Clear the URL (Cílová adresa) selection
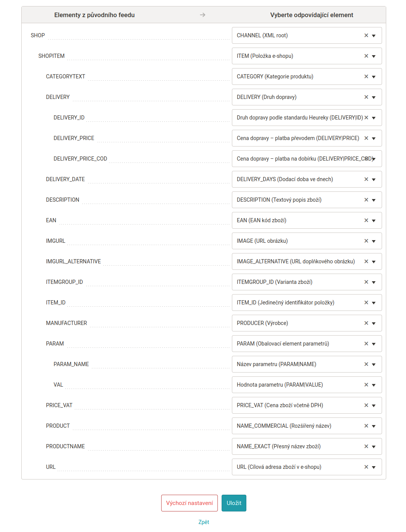Viewport: 406px width, 532px height. click(366, 467)
